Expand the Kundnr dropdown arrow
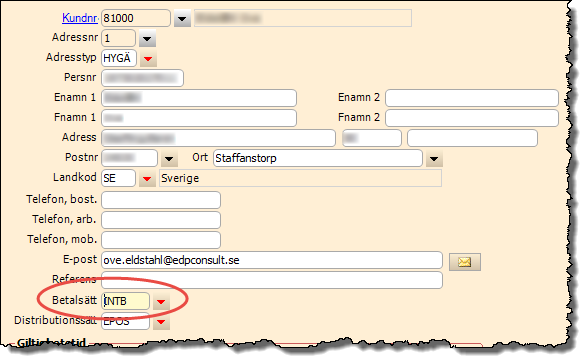Screen dimensions: 588x363 pyautogui.click(x=182, y=18)
